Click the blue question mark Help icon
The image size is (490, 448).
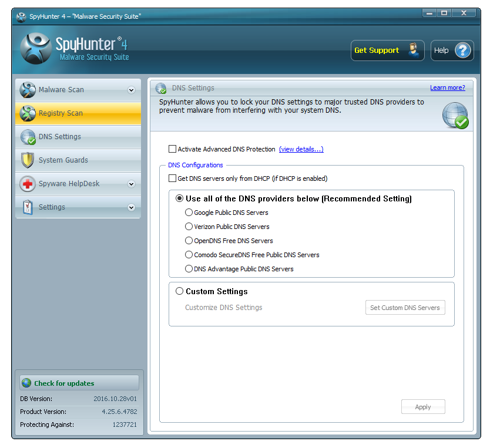click(x=463, y=50)
